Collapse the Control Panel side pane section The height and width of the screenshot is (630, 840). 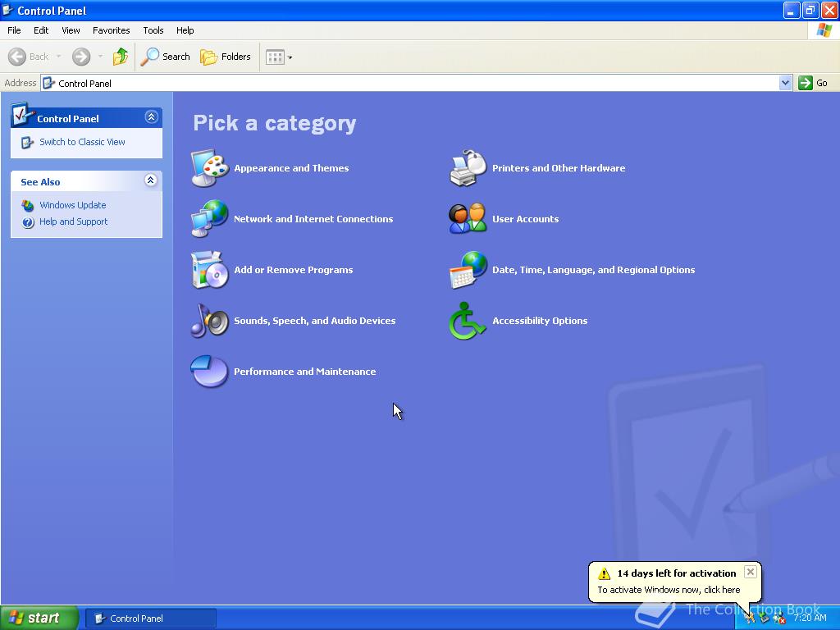point(151,116)
